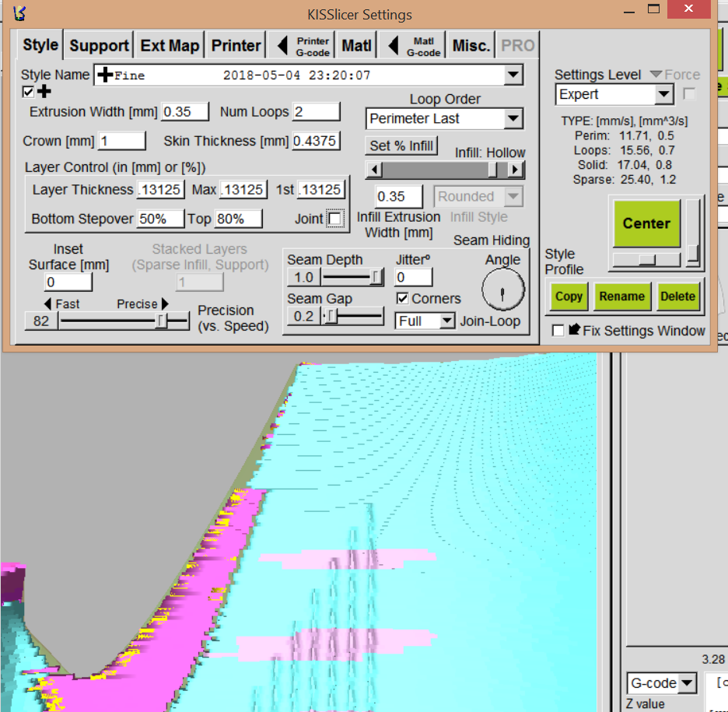
Task: Toggle the checkbox under Style Name
Action: tap(28, 92)
